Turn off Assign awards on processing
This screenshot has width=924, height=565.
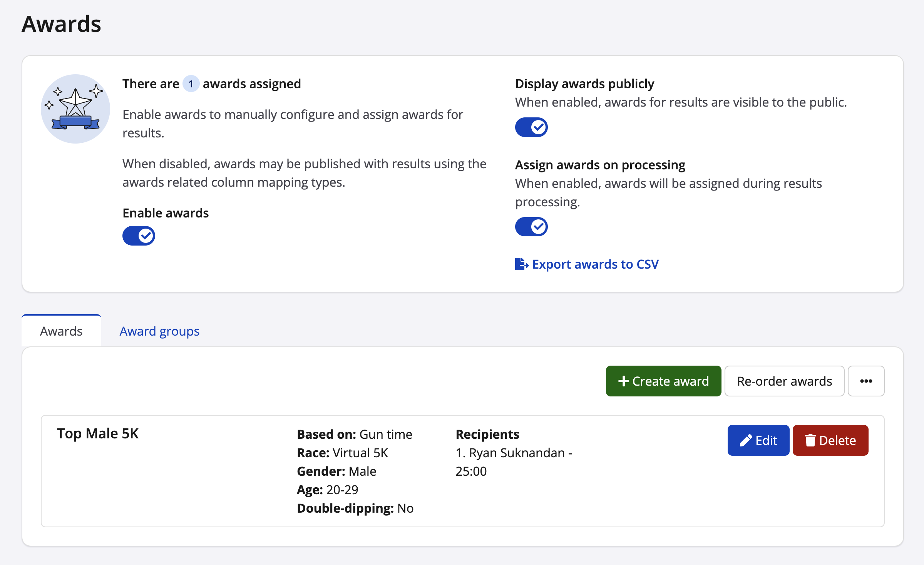tap(531, 227)
